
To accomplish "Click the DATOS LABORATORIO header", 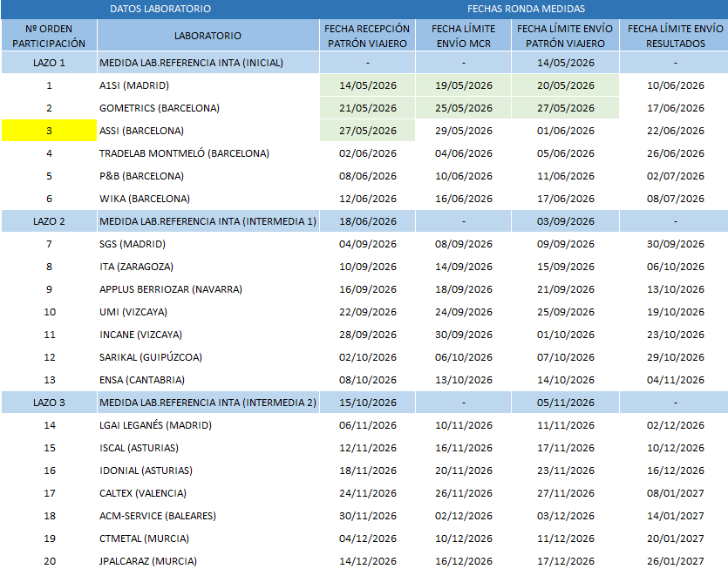I will coord(160,9).
